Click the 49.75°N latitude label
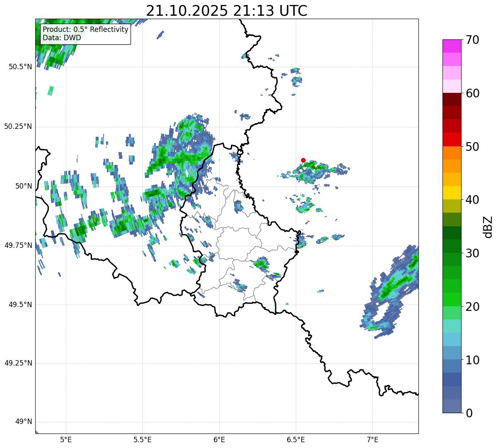 pos(18,245)
